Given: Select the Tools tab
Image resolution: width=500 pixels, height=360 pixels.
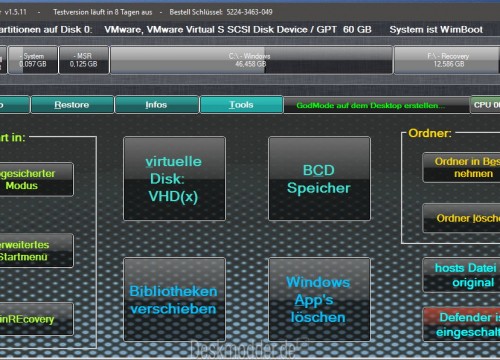Looking at the screenshot, I should click(x=241, y=105).
